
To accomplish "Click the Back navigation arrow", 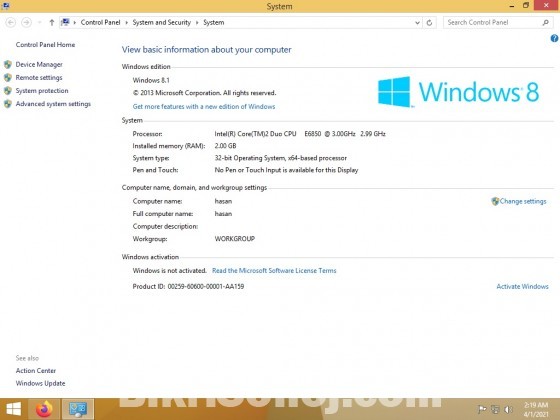I will click(11, 22).
